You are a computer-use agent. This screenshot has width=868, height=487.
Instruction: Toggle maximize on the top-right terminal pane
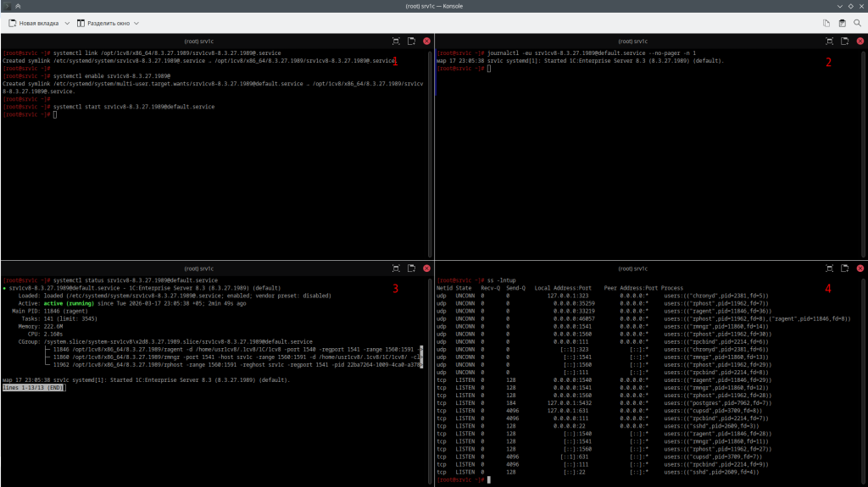(830, 41)
